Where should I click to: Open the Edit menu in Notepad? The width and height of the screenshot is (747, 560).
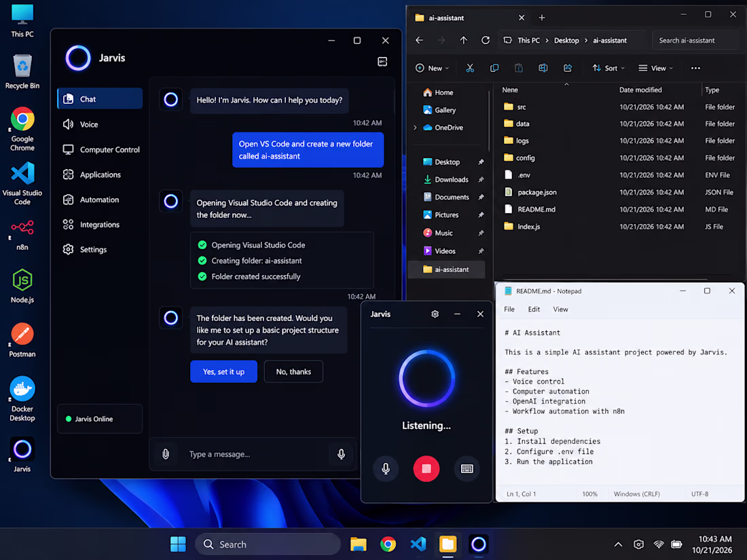pyautogui.click(x=534, y=309)
